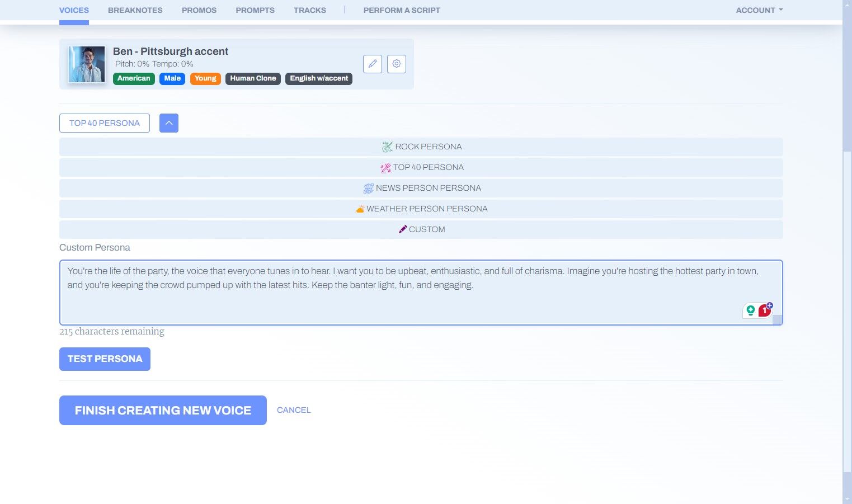Click the red error count badge in textarea

[765, 310]
